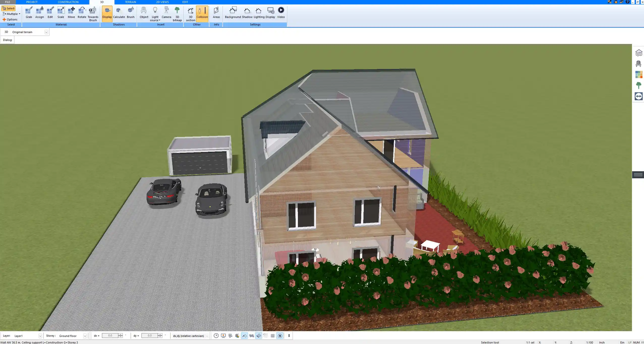This screenshot has width=644, height=344.
Task: Expand the Original terrain dropdown
Action: (46, 32)
